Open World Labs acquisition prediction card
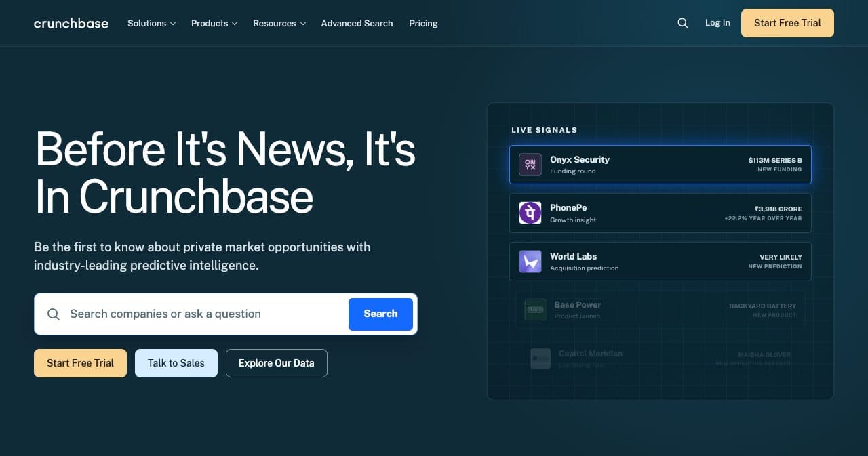 tap(660, 262)
